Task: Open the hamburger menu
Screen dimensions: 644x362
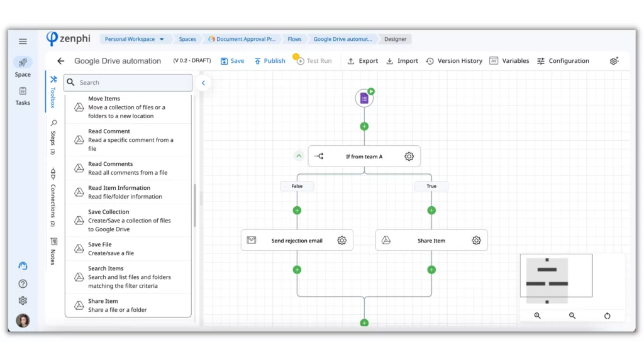Action: 23,41
